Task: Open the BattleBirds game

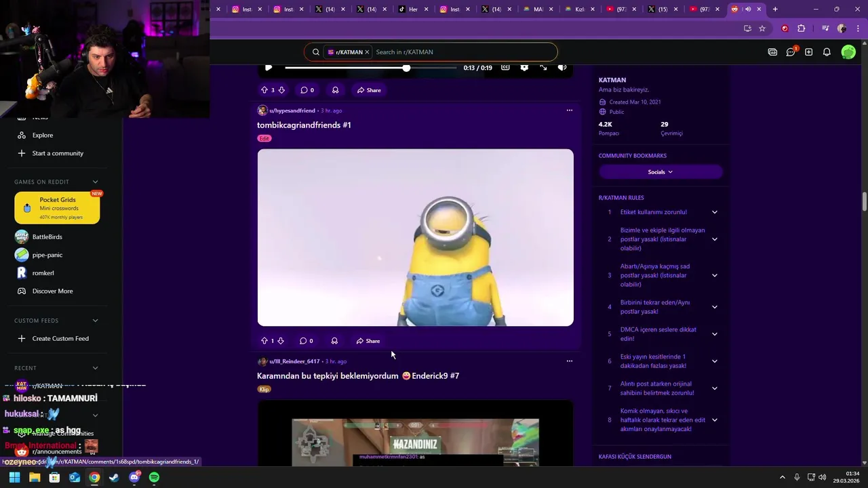Action: [x=47, y=237]
